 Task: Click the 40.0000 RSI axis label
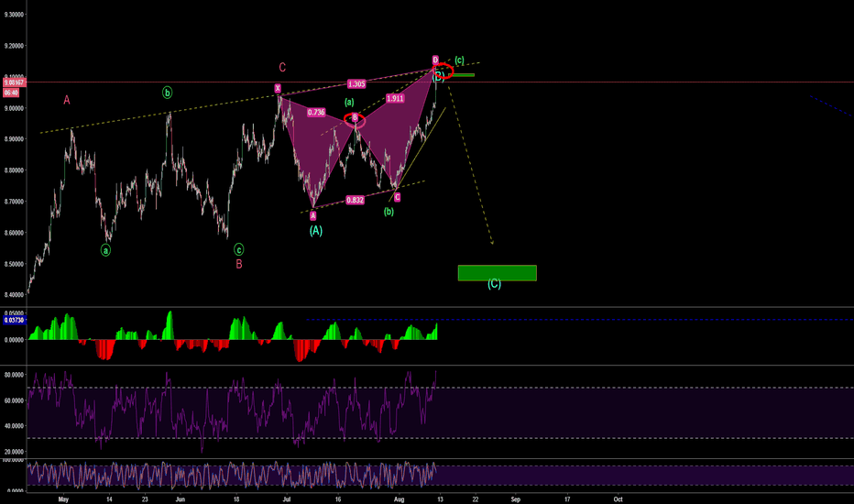coord(14,426)
